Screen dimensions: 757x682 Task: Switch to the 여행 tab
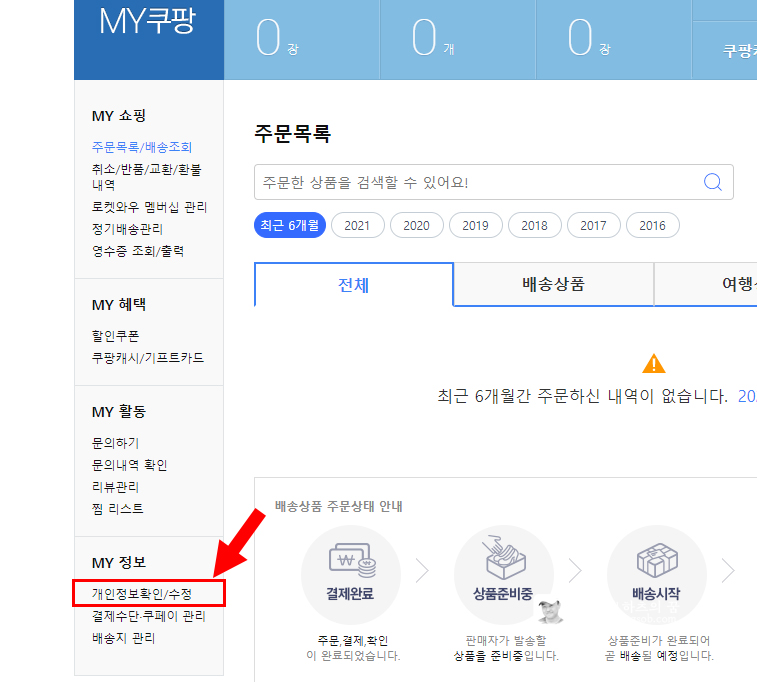coord(706,284)
